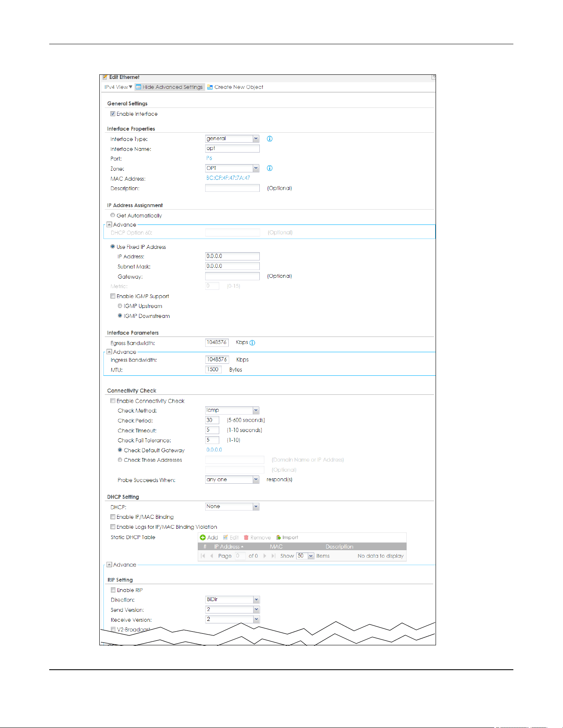This screenshot has height=728, width=563.
Task: Click the Remove trash icon in Static DHCP Table
Action: pos(246,537)
